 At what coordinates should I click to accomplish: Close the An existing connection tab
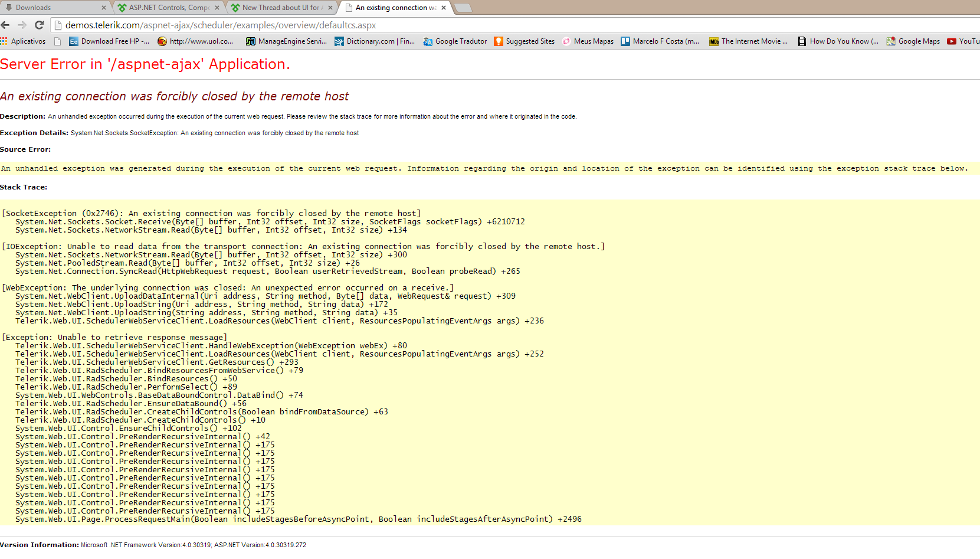[444, 8]
